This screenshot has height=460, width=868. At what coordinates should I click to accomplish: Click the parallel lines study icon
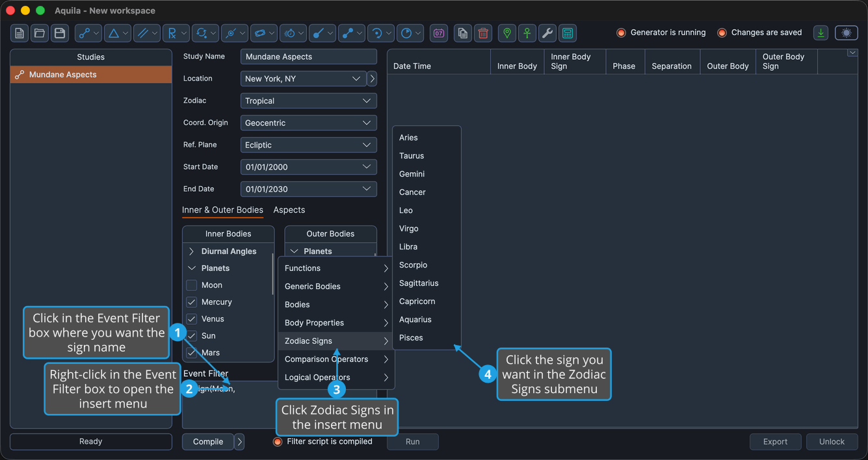[x=142, y=33]
